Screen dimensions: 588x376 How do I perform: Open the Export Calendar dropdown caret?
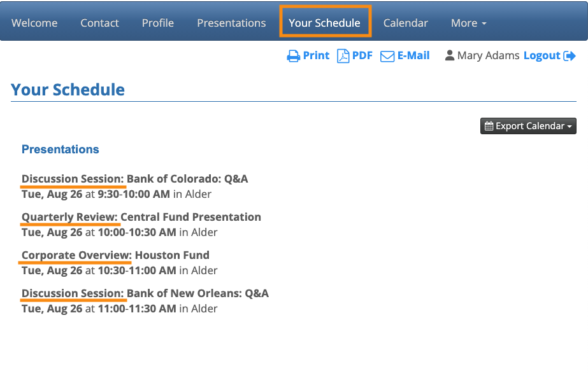coord(570,127)
